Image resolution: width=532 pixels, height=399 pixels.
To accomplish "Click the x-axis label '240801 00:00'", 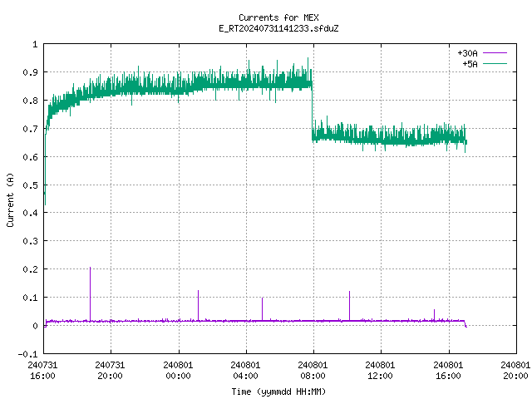I will tap(178, 371).
